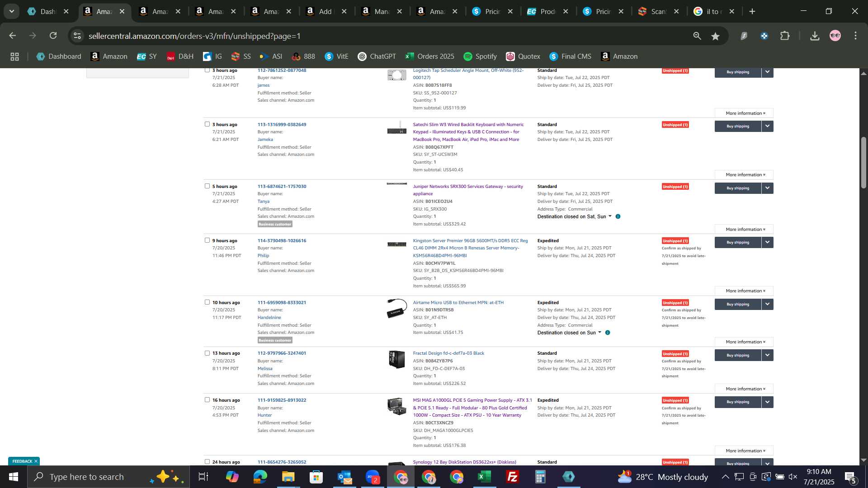Click Buy shipping for the Juniper SRX300 order
The image size is (868, 488).
[738, 188]
